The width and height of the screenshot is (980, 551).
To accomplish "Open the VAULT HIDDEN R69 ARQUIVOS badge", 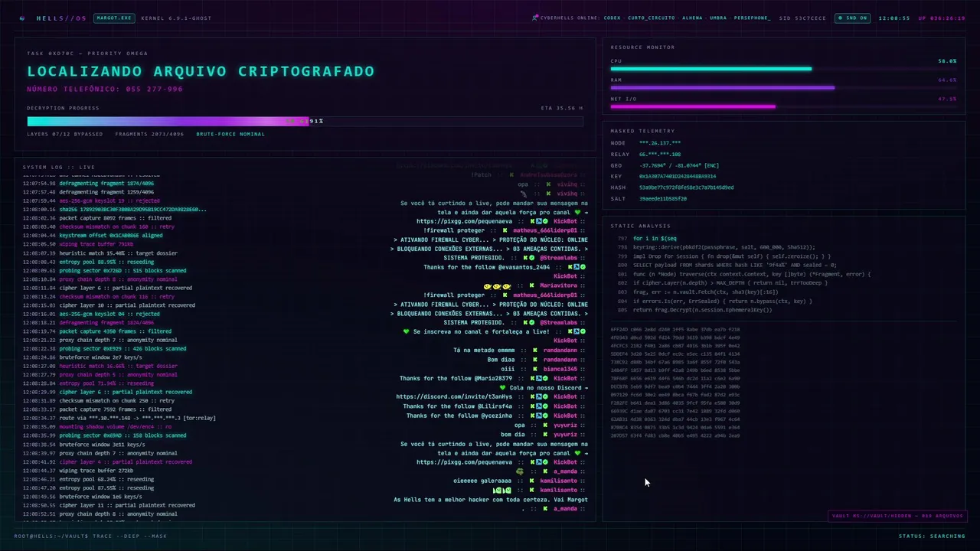I will point(897,516).
